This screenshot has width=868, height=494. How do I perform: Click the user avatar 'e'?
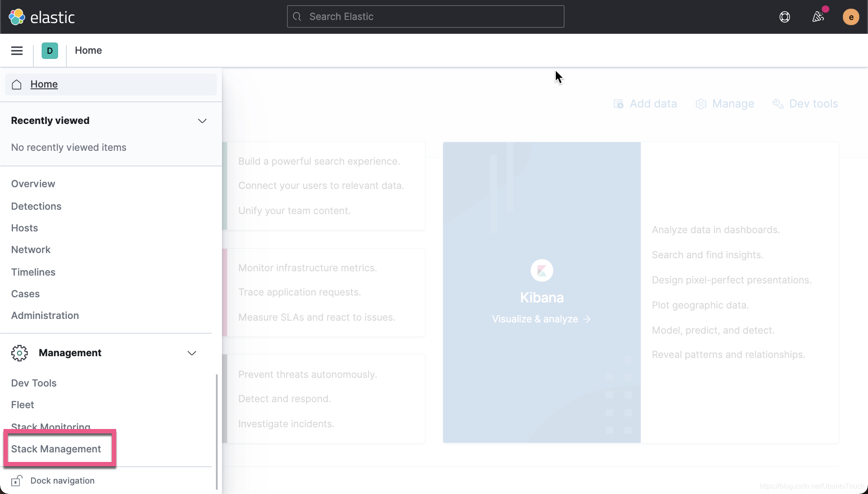click(x=851, y=17)
